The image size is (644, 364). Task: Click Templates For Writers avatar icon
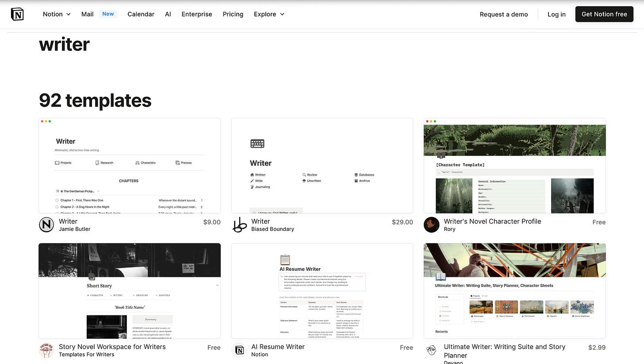click(46, 350)
